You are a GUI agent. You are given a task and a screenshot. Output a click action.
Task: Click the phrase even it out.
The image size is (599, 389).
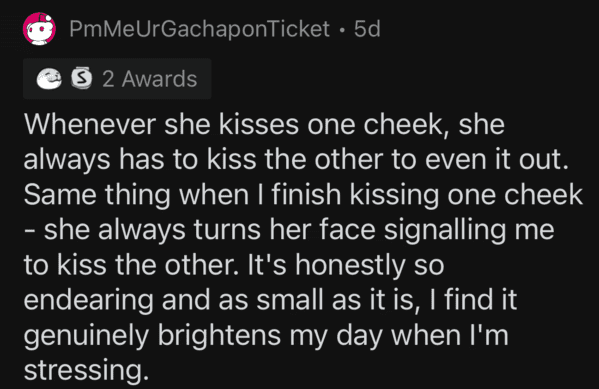tap(497, 160)
